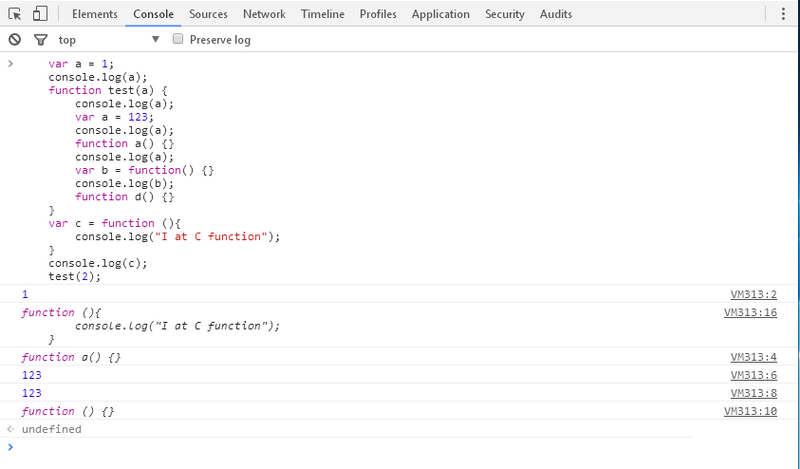Open the Timeline tab
Image resolution: width=800 pixels, height=469 pixels.
323,14
